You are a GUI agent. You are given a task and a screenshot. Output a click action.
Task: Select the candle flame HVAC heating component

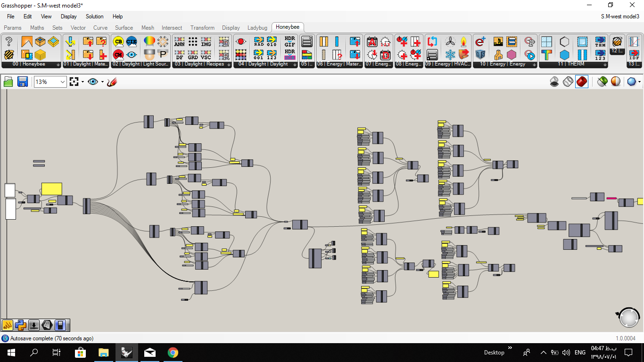tap(463, 42)
